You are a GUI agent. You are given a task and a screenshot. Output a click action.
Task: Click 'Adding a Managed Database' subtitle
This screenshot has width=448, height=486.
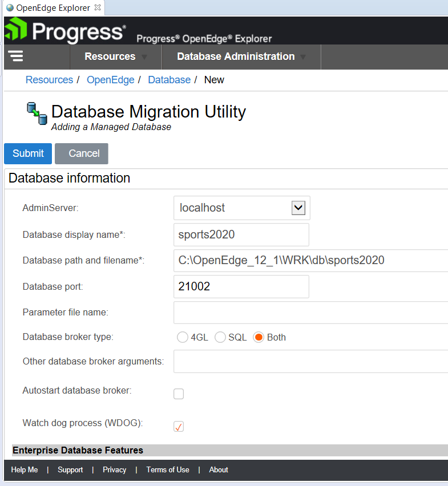(111, 127)
